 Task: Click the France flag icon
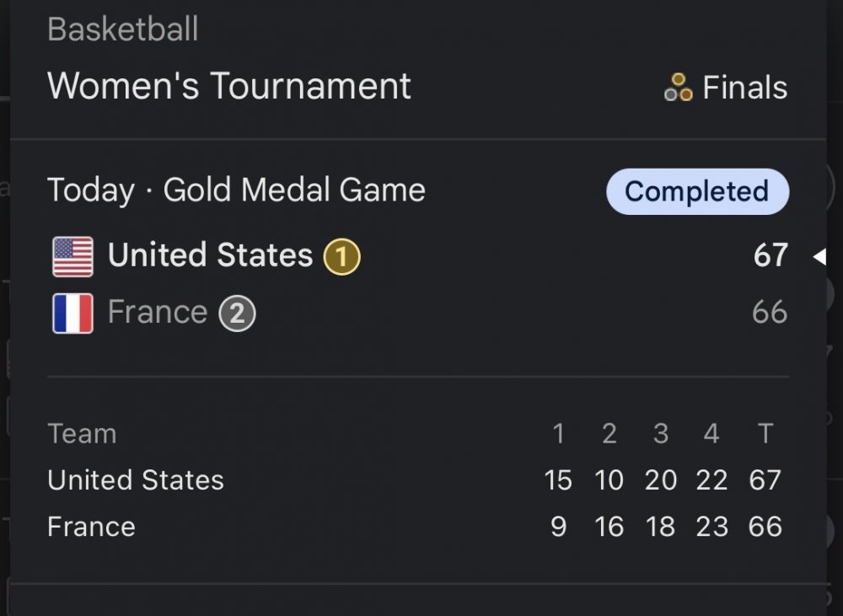[x=73, y=313]
